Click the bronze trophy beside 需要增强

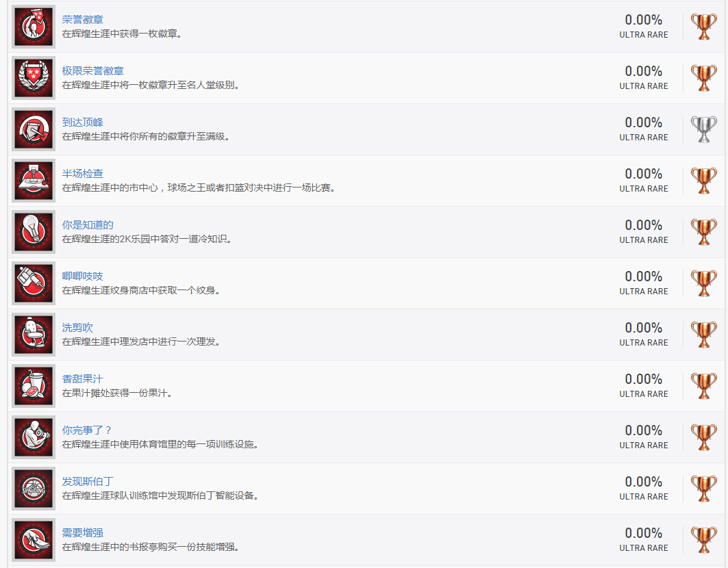[x=703, y=540]
